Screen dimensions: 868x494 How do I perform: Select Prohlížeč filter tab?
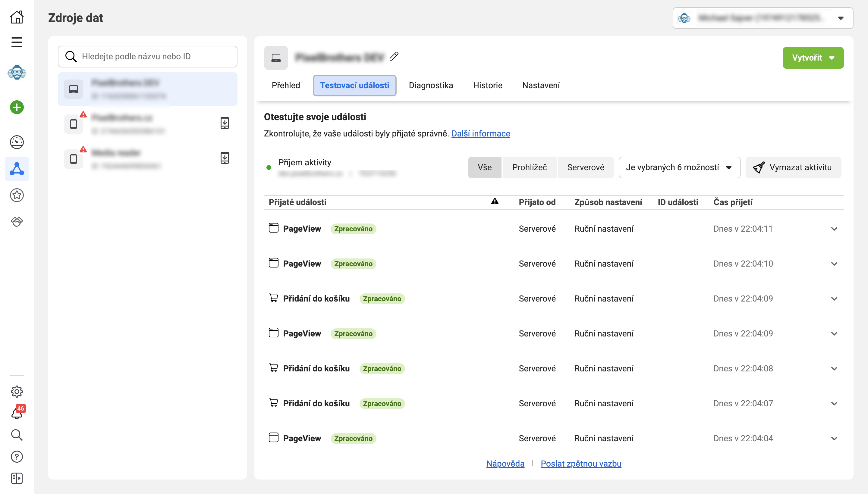(x=529, y=167)
